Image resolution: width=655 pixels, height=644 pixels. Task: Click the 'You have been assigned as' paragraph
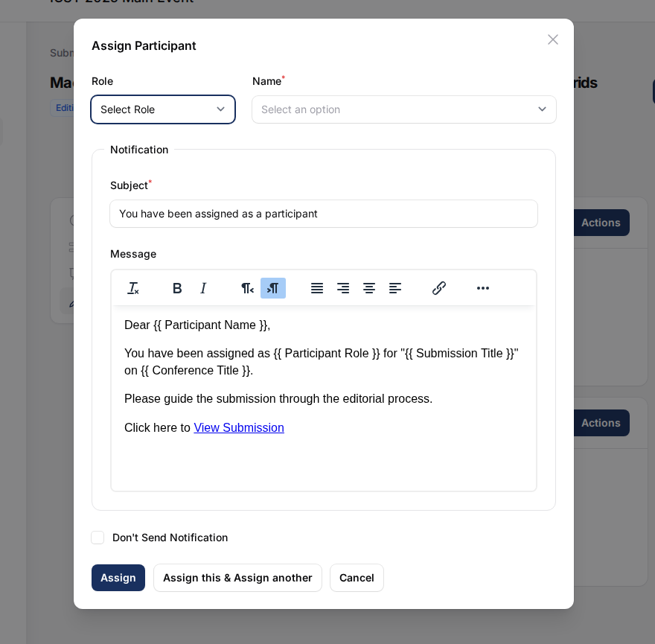click(x=322, y=362)
